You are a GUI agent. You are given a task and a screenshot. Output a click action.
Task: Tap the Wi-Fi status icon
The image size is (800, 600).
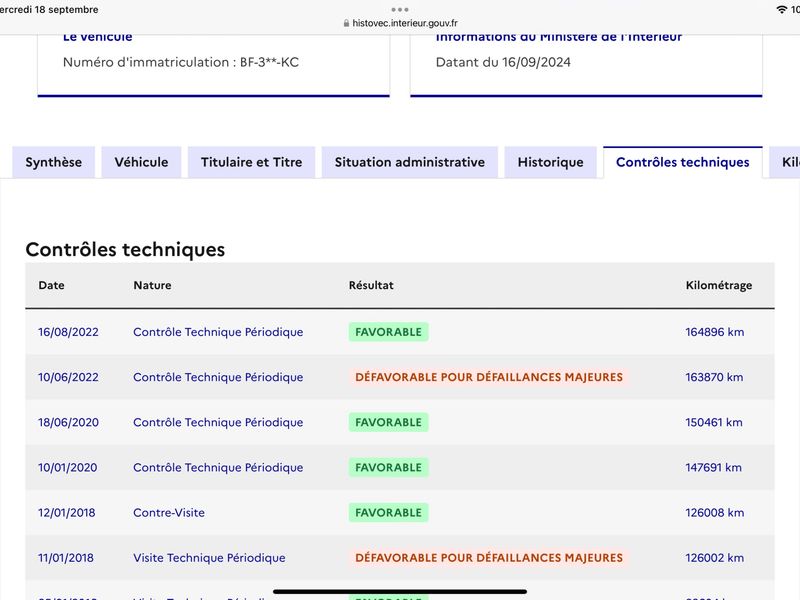[781, 9]
